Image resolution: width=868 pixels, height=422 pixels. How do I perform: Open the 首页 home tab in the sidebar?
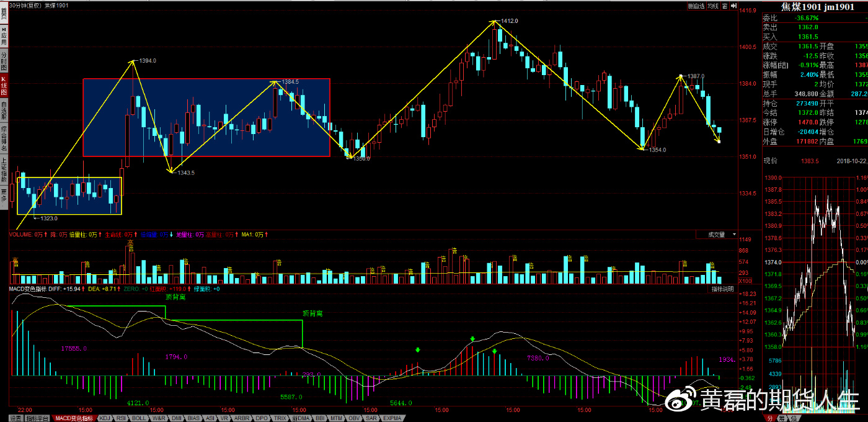(x=4, y=14)
